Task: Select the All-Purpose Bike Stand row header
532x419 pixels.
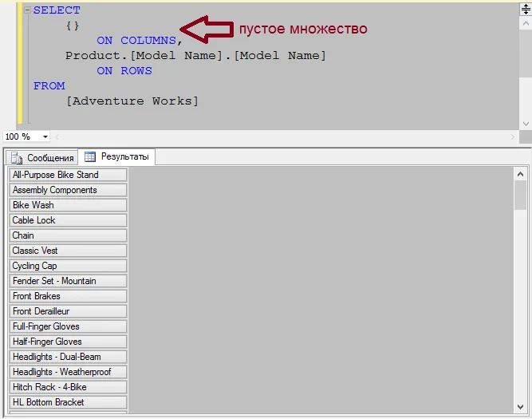Action: point(68,175)
